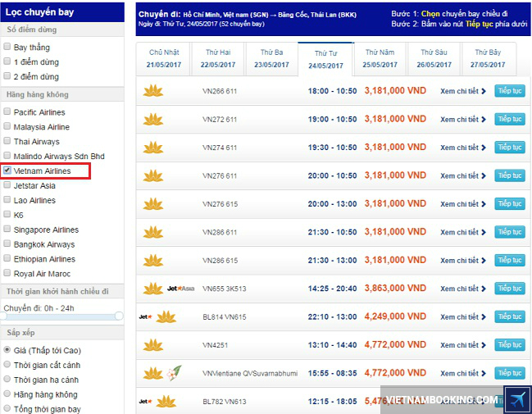532x414 pixels.
Task: Tick Royal Air Maroc checkbox
Action: 7,272
